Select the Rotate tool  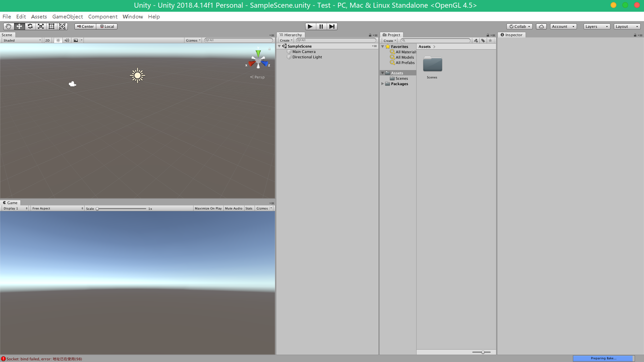pyautogui.click(x=30, y=26)
